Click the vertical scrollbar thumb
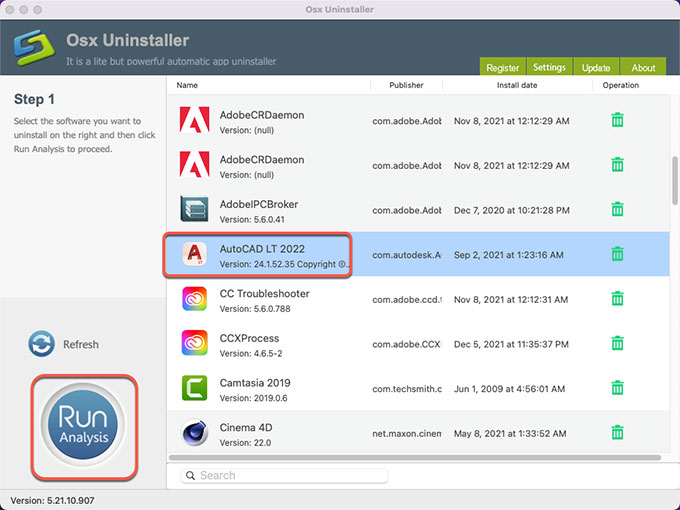 pos(675,180)
